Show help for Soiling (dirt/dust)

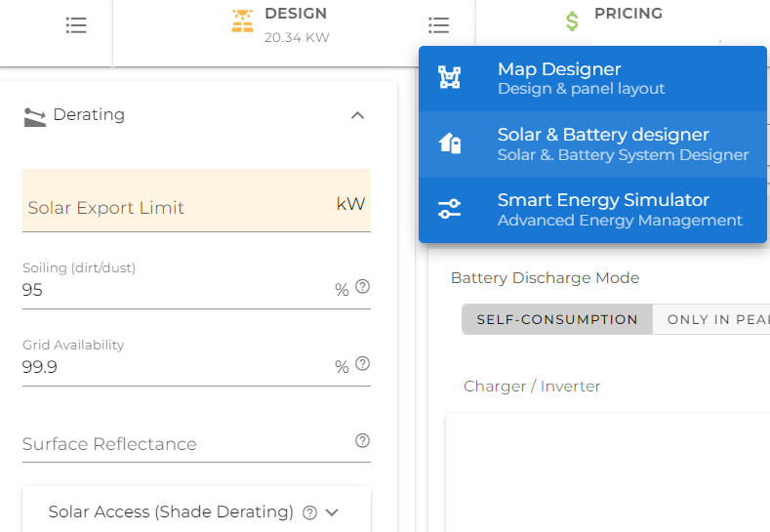coord(362,286)
